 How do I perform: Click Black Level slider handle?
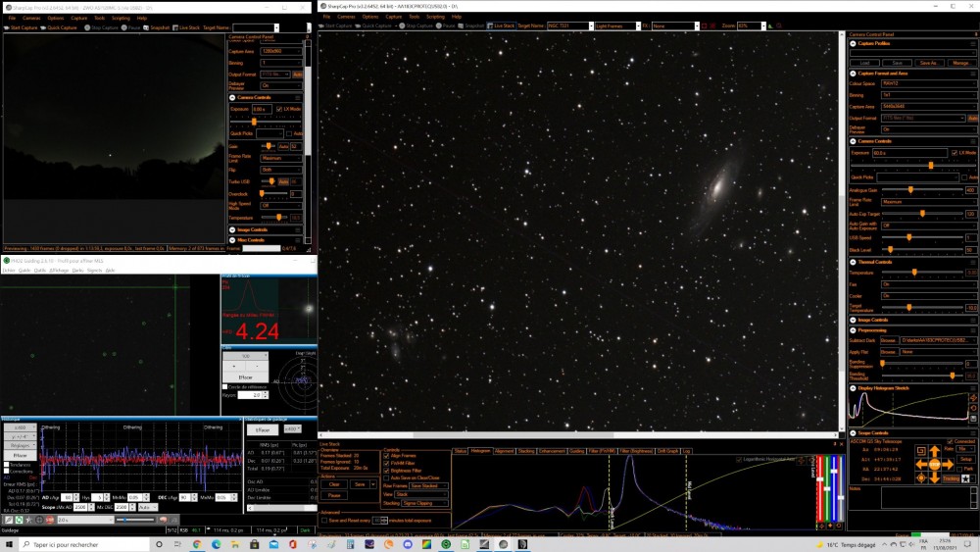[891, 249]
